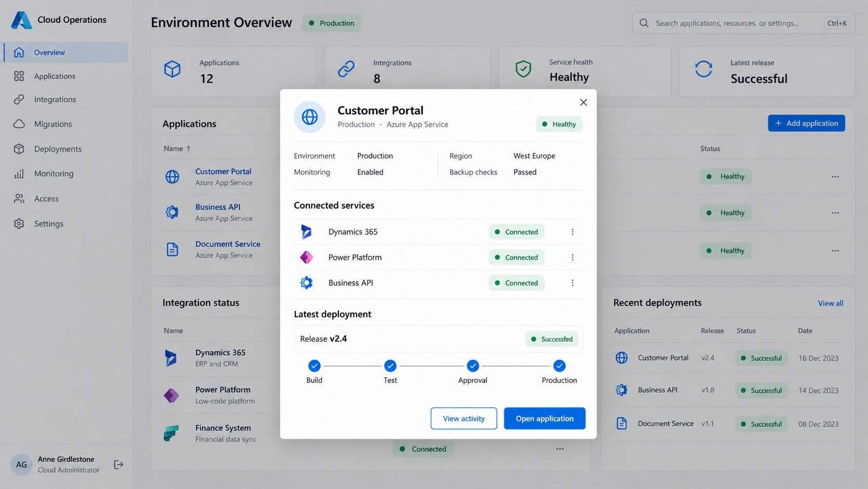
Task: Open more options for Business API Healthy row
Action: [x=835, y=213]
